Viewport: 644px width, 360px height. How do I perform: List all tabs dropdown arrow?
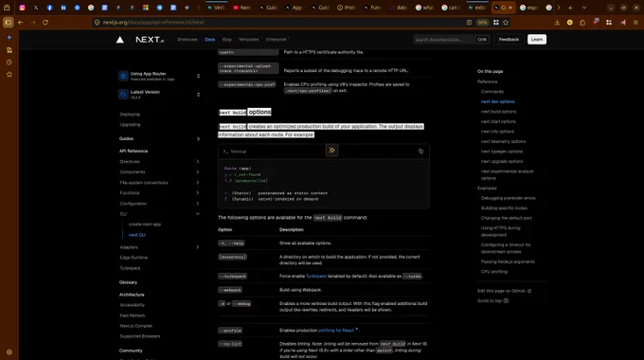[x=584, y=8]
